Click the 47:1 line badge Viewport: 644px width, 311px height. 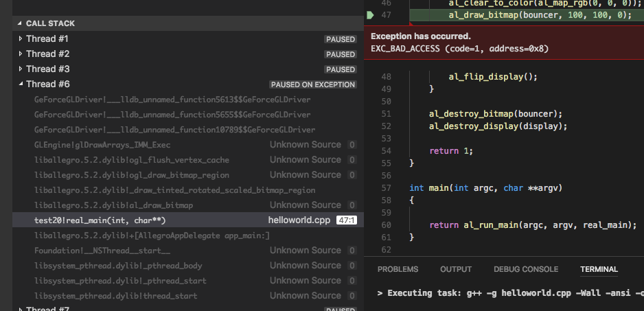(x=347, y=220)
